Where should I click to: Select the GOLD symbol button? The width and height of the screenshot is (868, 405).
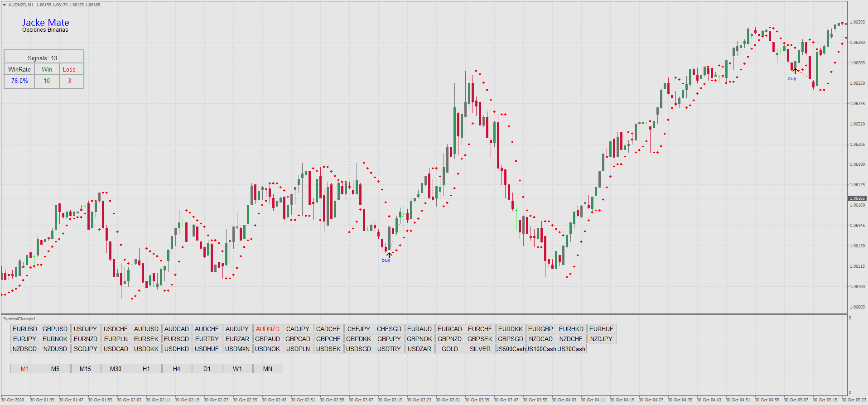tap(450, 349)
